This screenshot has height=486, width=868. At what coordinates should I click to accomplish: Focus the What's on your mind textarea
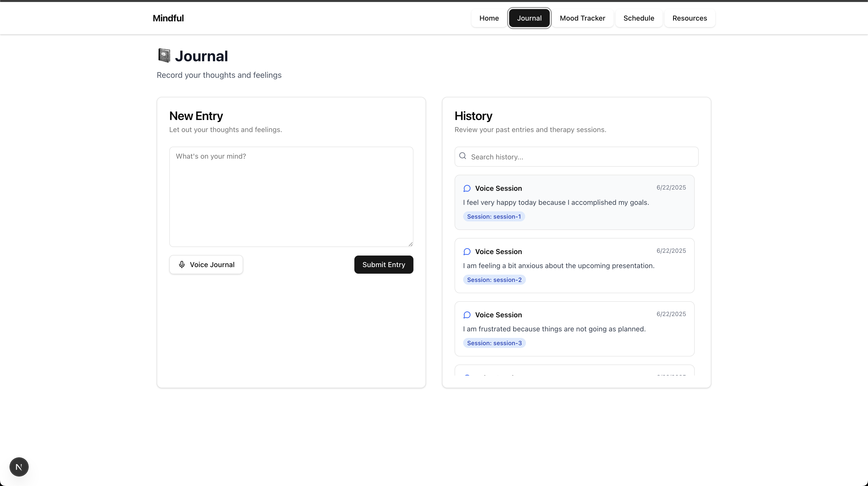[291, 197]
